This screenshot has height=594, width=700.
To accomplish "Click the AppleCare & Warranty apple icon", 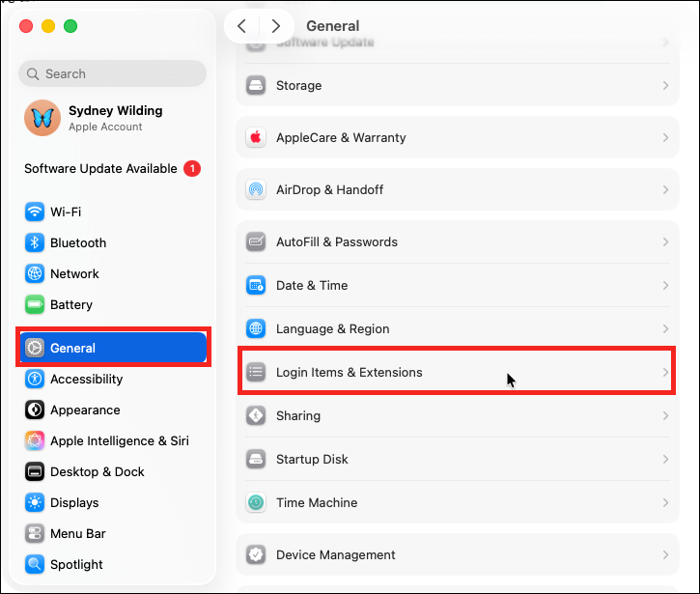I will pos(256,137).
